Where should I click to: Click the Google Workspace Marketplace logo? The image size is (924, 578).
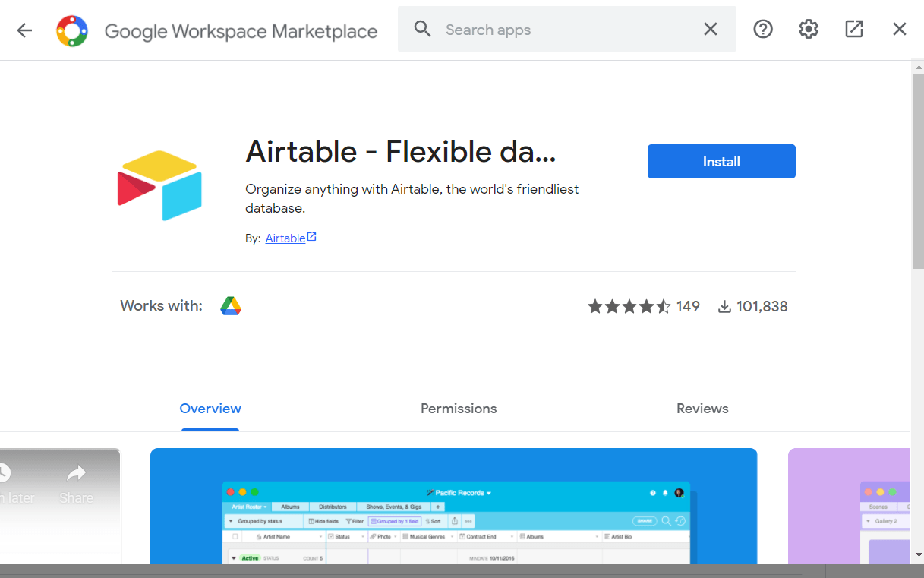tap(72, 30)
